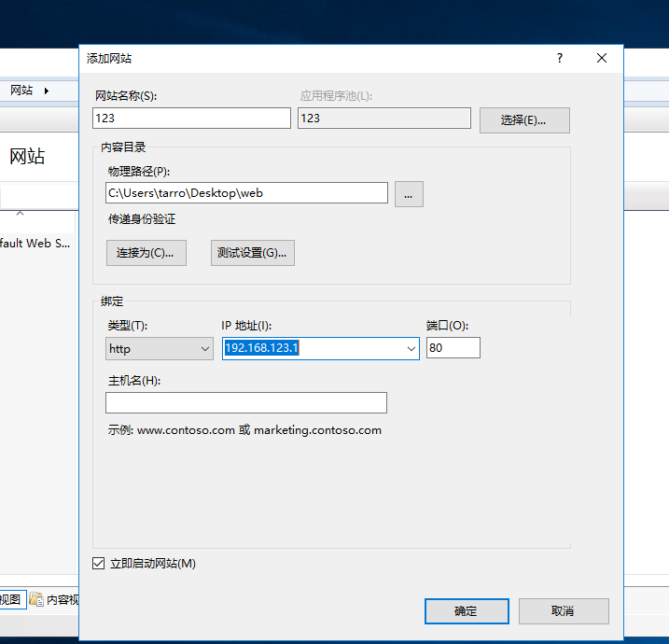Close the 添加网站 dialog
This screenshot has height=644, width=669.
pyautogui.click(x=602, y=58)
